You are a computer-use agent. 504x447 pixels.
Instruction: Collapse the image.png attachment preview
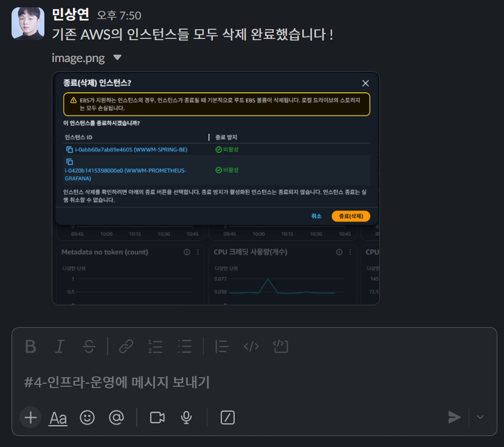pos(117,58)
